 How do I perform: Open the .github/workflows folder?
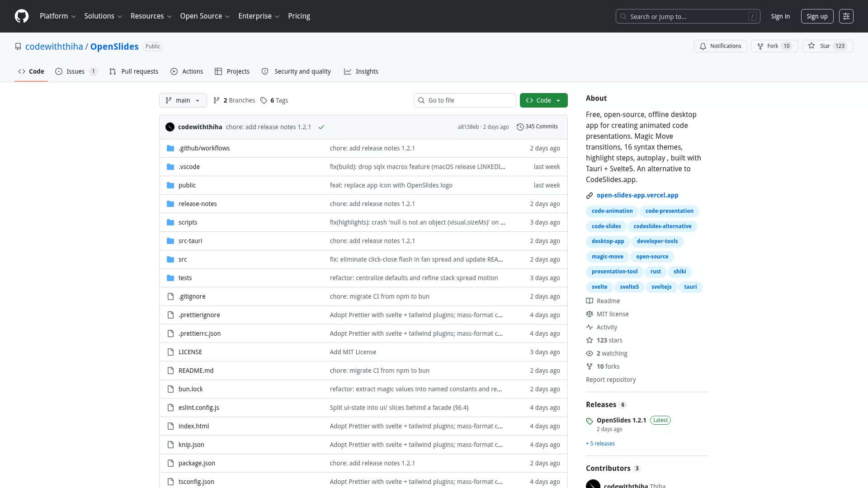[204, 148]
